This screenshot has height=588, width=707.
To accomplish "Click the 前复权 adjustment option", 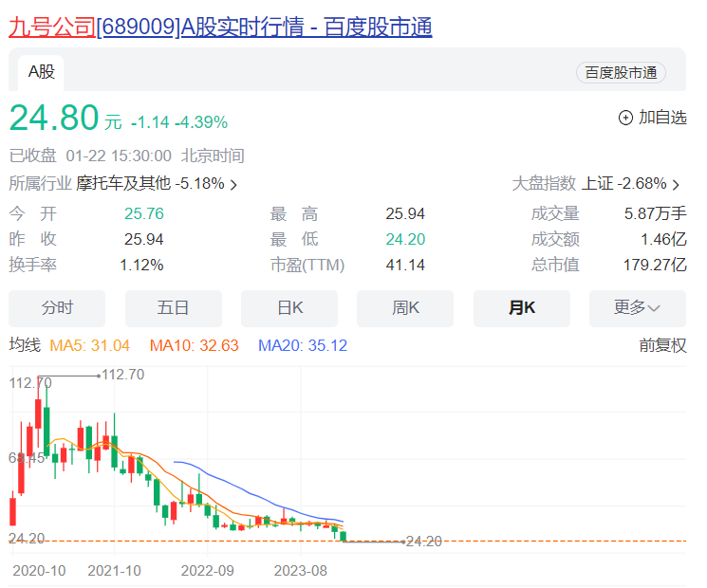I will pyautogui.click(x=662, y=345).
